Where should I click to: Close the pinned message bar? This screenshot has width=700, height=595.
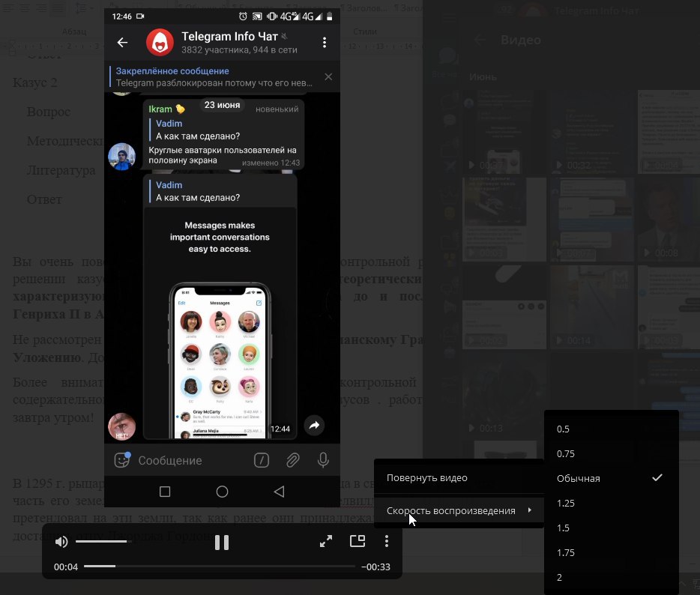coord(328,76)
